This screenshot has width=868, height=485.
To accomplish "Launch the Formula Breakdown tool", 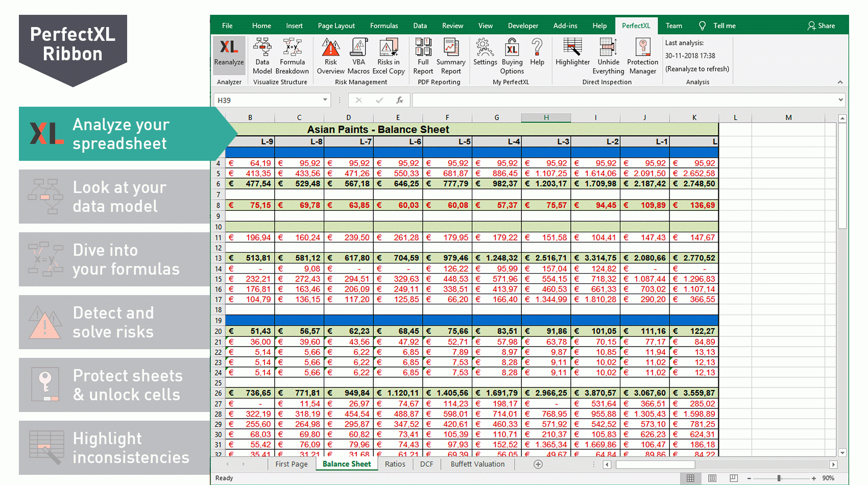I will (292, 56).
